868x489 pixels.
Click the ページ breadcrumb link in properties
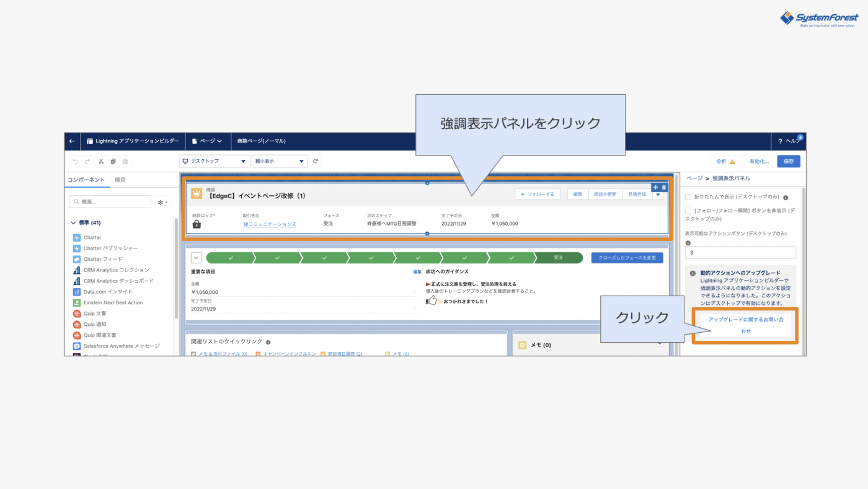[694, 178]
